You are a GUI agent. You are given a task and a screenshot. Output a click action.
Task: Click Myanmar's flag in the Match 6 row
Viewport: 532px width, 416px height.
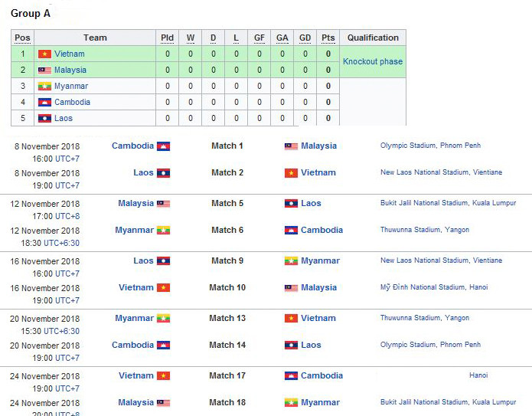(163, 231)
